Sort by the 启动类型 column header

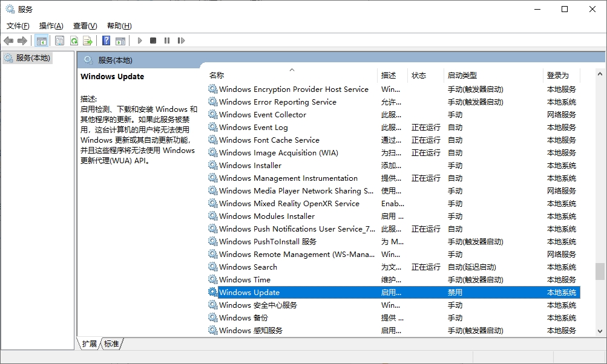462,76
